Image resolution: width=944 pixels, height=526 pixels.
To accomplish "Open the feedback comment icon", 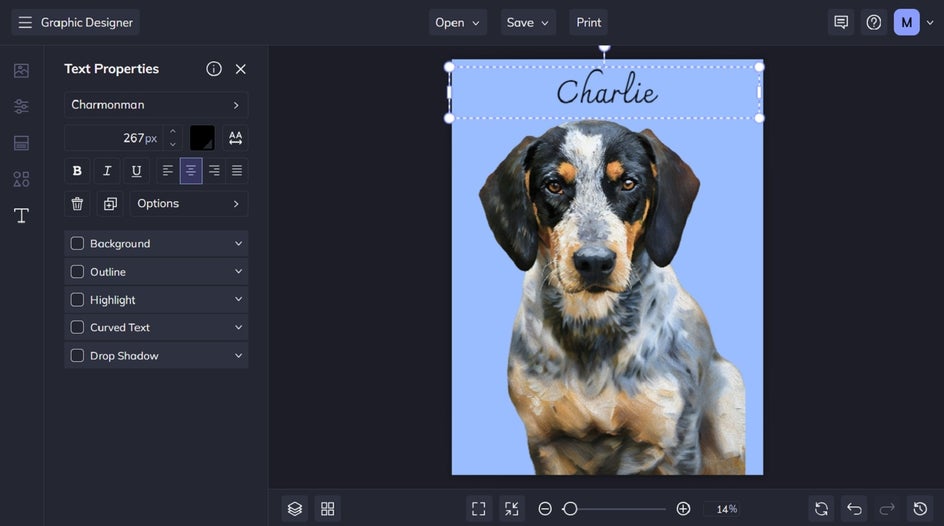I will (841, 22).
